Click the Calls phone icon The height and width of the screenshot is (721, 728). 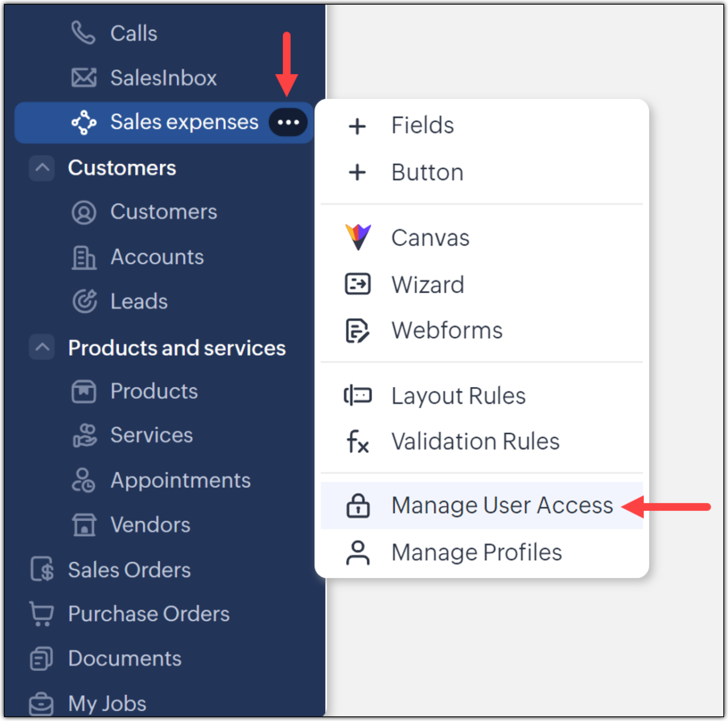click(x=83, y=33)
